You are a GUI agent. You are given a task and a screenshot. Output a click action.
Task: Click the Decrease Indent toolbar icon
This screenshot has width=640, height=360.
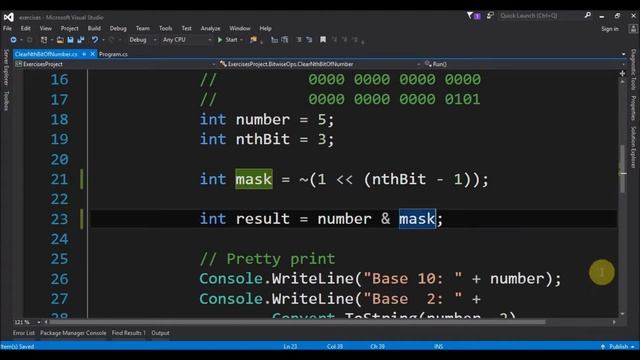click(299, 40)
